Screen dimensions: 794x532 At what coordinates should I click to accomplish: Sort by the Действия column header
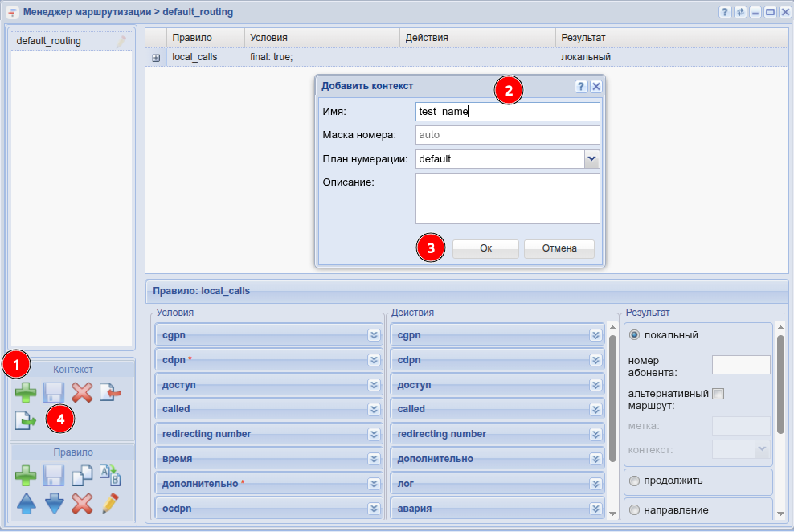coord(477,38)
